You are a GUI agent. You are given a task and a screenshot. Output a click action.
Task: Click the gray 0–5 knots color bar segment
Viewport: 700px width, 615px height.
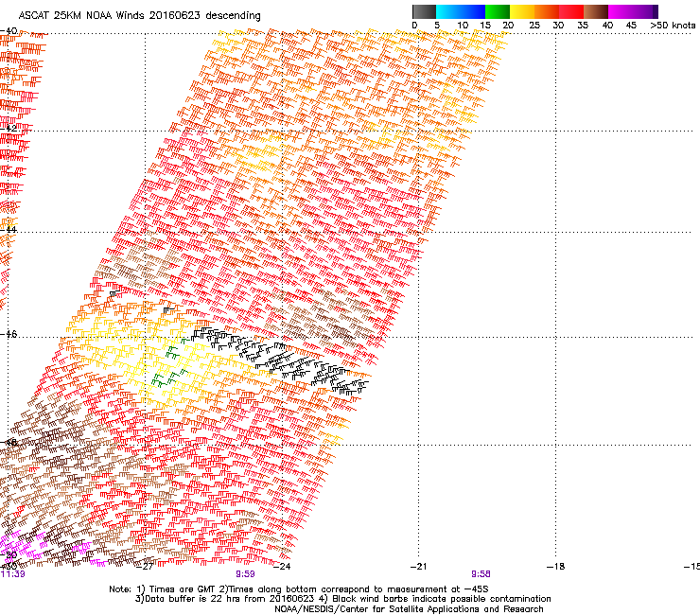click(x=424, y=11)
